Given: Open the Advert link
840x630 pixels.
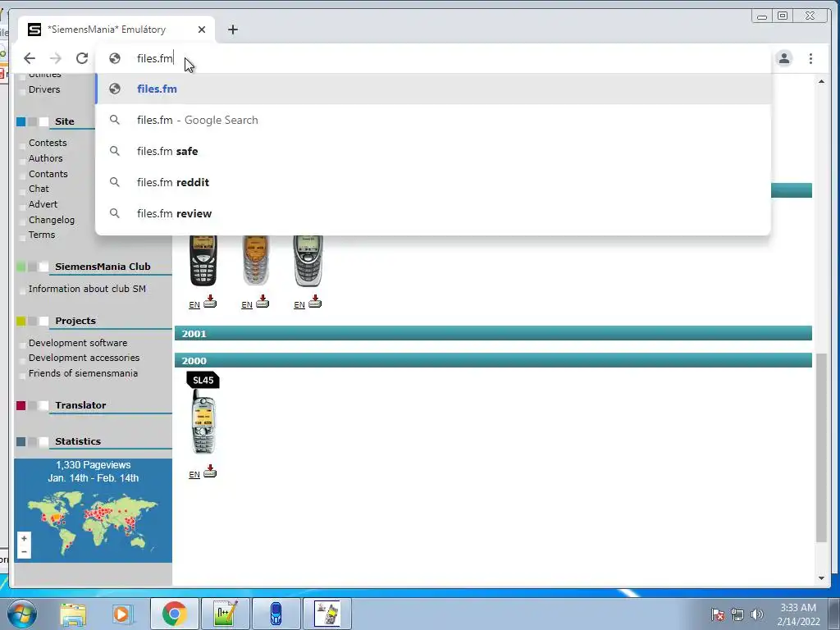Looking at the screenshot, I should pos(43,204).
